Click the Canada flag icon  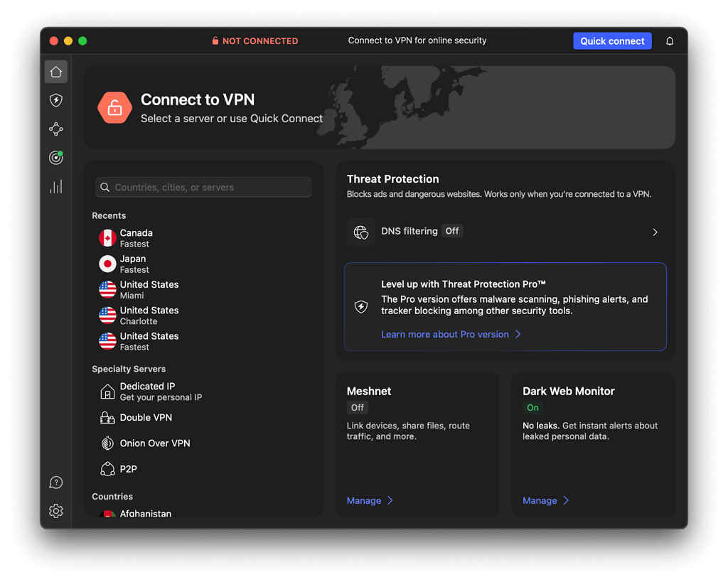click(x=107, y=238)
